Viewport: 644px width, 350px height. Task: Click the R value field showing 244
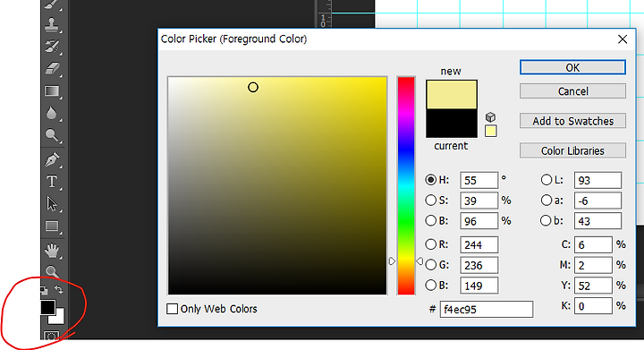(x=479, y=245)
